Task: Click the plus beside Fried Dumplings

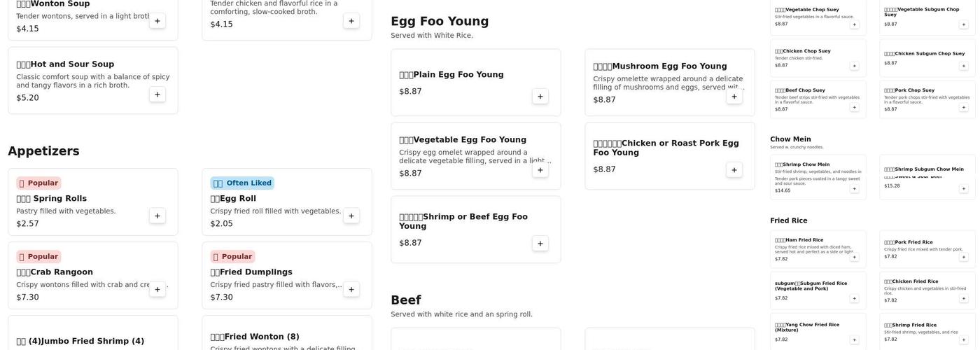Action: (x=351, y=289)
